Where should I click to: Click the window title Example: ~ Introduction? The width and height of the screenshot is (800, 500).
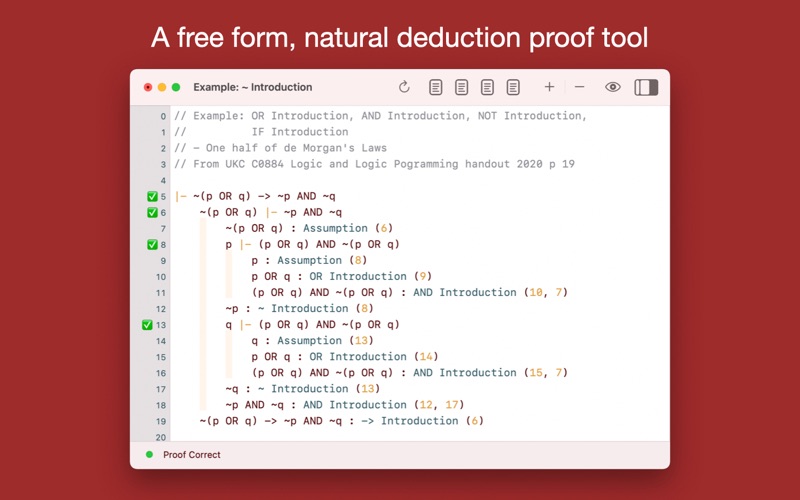(x=253, y=87)
